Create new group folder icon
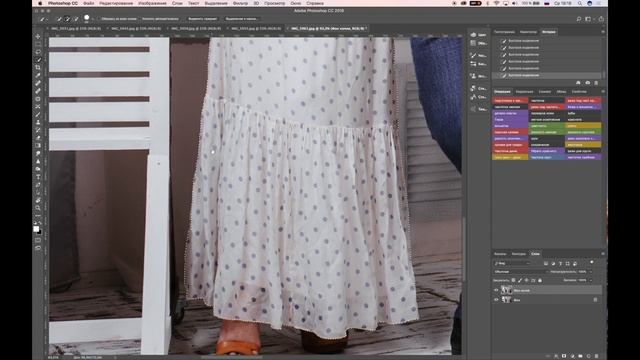This screenshot has width=640, height=360. click(x=580, y=356)
